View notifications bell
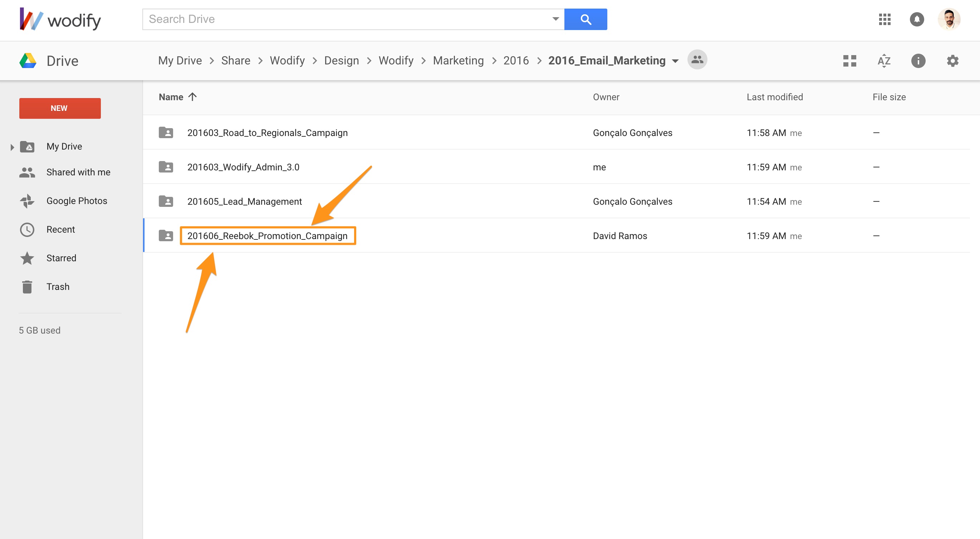This screenshot has height=539, width=980. click(916, 19)
